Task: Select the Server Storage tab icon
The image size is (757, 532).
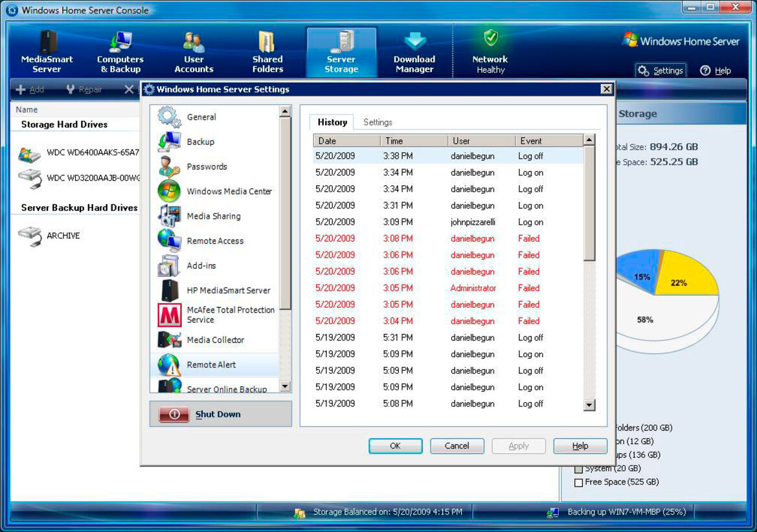Action: point(341,41)
